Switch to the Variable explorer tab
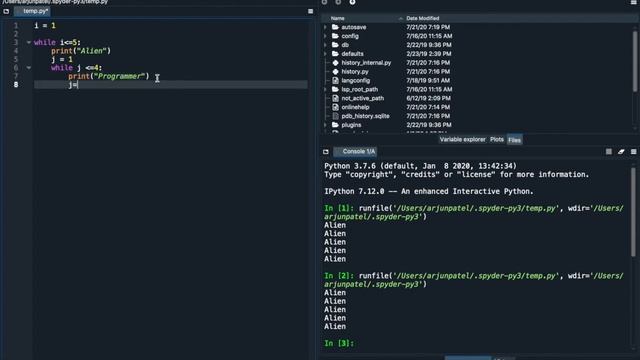Viewport: 640px width, 360px height. (x=462, y=140)
